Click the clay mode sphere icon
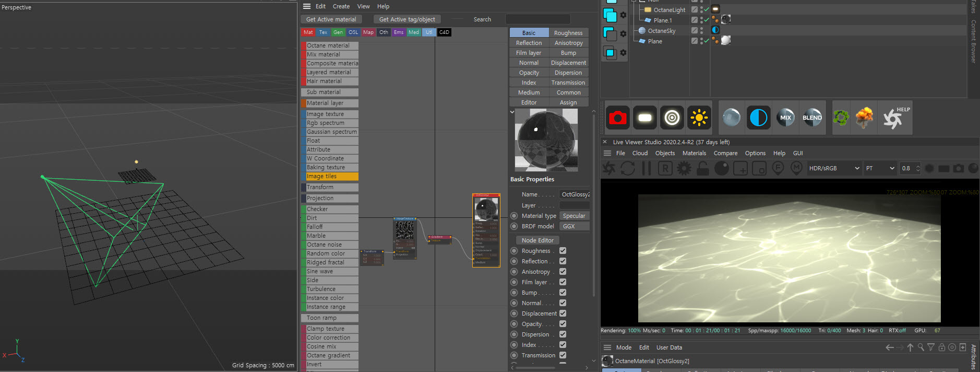The image size is (980, 372). [x=722, y=168]
